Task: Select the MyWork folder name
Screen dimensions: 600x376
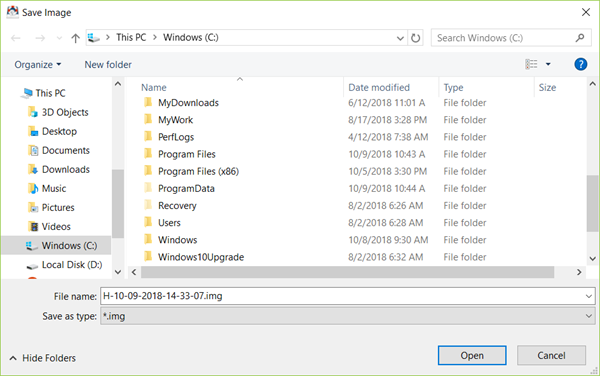Action: [175, 120]
